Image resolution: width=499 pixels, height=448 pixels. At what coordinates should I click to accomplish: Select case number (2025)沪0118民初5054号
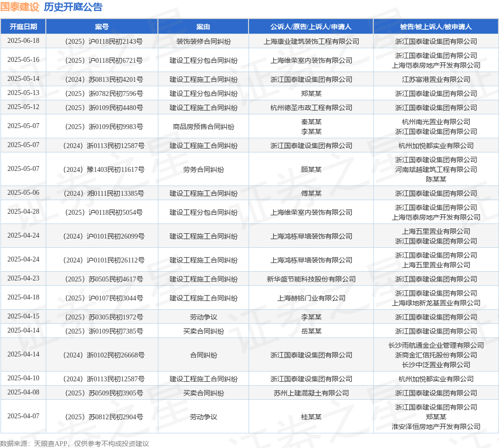click(104, 212)
